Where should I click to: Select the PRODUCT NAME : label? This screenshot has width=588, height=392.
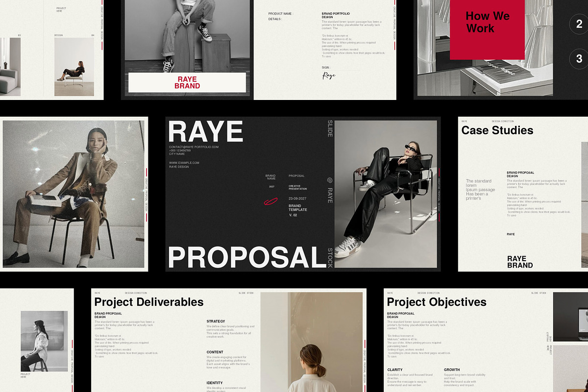[281, 14]
